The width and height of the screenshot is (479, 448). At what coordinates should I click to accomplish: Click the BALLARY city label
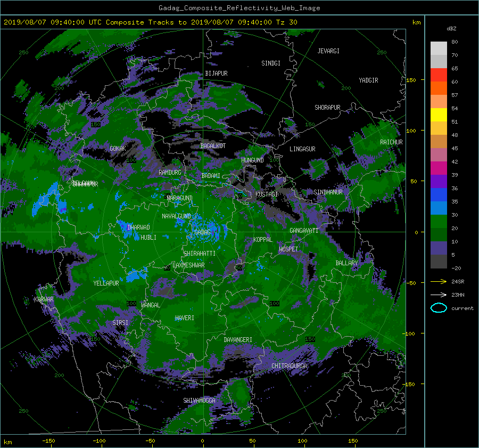pyautogui.click(x=346, y=263)
